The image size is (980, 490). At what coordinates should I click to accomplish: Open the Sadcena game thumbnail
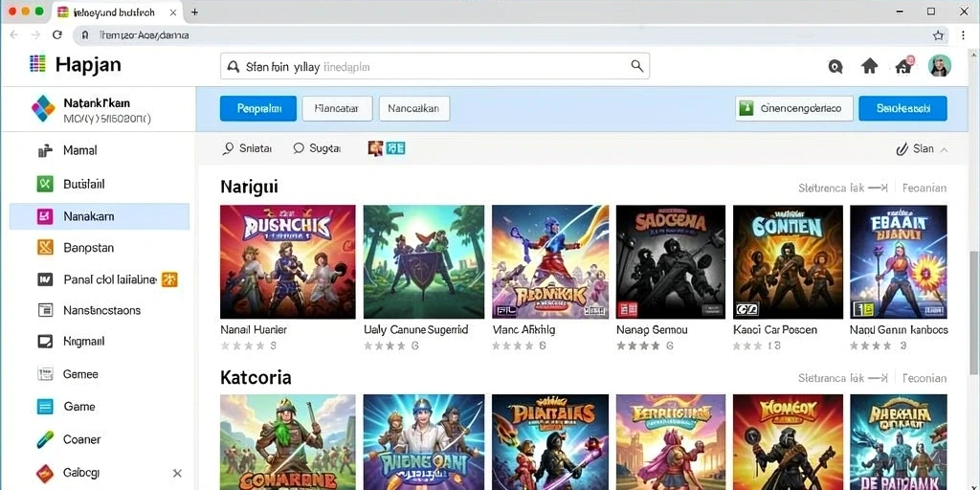(671, 262)
